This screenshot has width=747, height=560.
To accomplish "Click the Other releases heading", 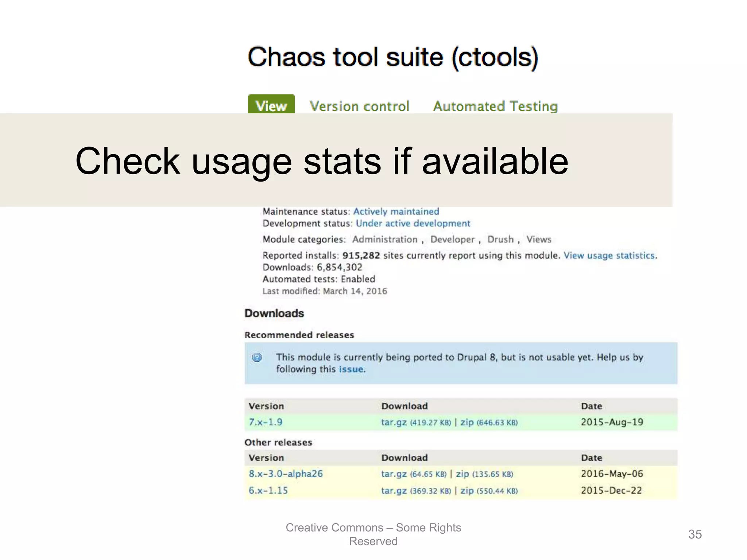I will (x=278, y=443).
